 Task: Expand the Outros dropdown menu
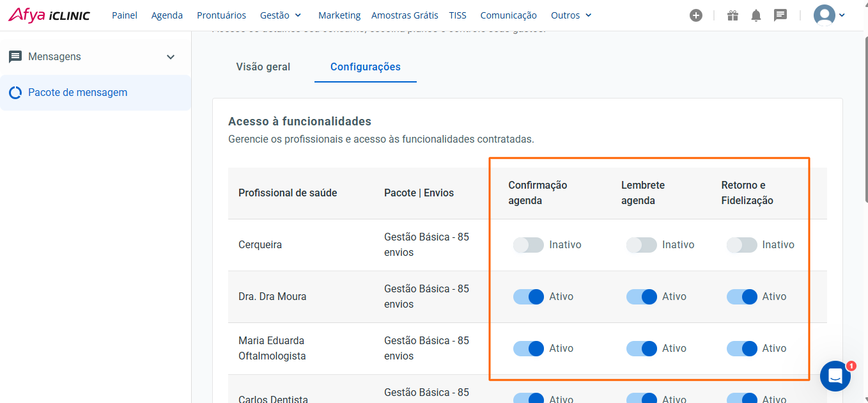point(571,15)
